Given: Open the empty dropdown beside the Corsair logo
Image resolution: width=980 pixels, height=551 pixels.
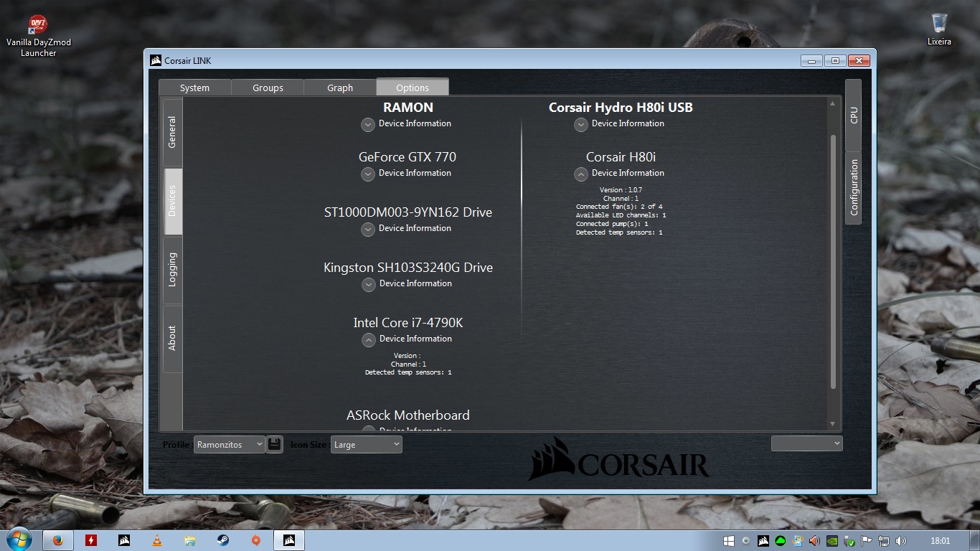Looking at the screenshot, I should [x=807, y=443].
